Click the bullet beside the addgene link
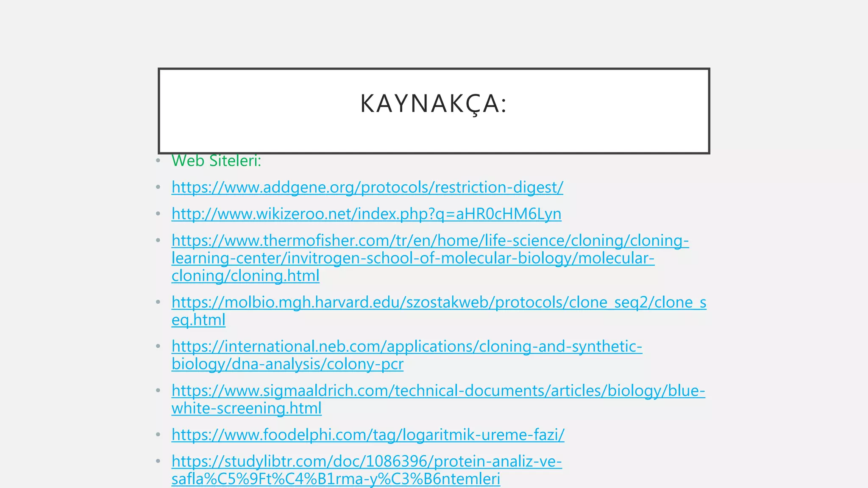Image resolution: width=868 pixels, height=488 pixels. click(x=158, y=187)
